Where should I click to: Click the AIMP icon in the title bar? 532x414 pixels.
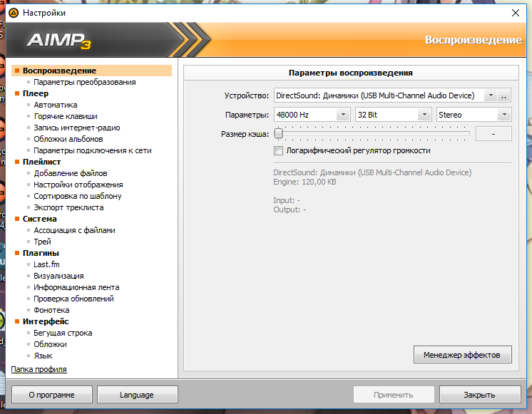click(x=13, y=13)
